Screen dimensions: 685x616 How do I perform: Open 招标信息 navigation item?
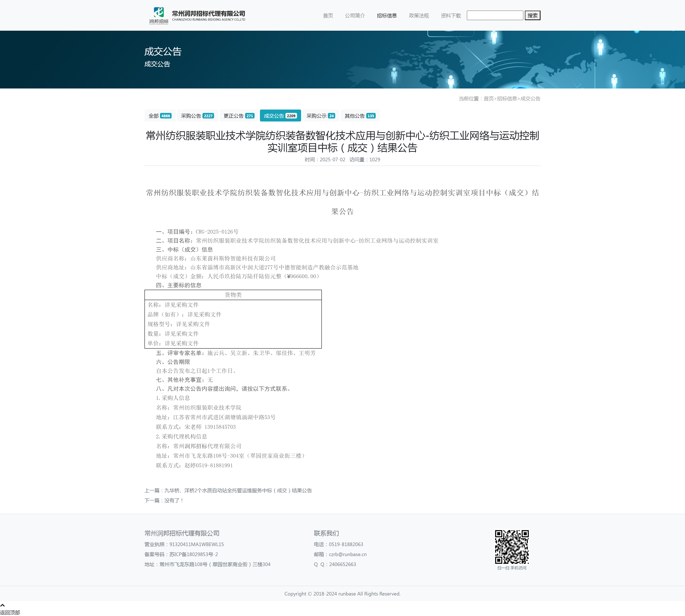(x=387, y=16)
